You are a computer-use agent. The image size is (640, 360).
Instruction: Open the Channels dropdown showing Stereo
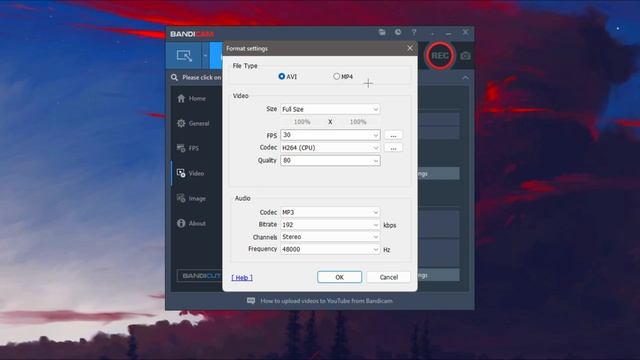tap(330, 237)
